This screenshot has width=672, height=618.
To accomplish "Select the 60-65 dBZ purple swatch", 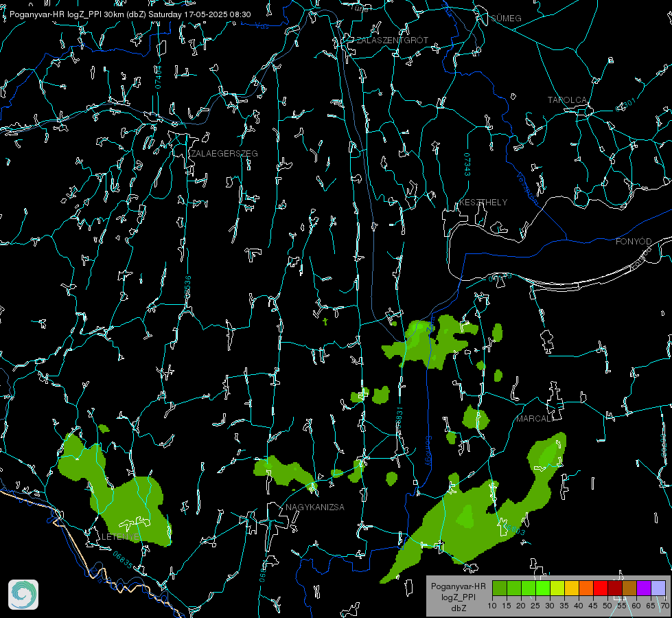I will 644,588.
